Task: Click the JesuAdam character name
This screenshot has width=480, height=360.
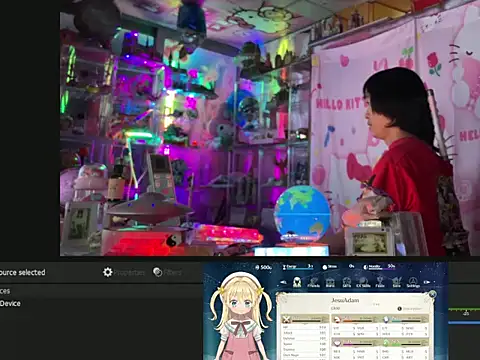Action: point(345,300)
